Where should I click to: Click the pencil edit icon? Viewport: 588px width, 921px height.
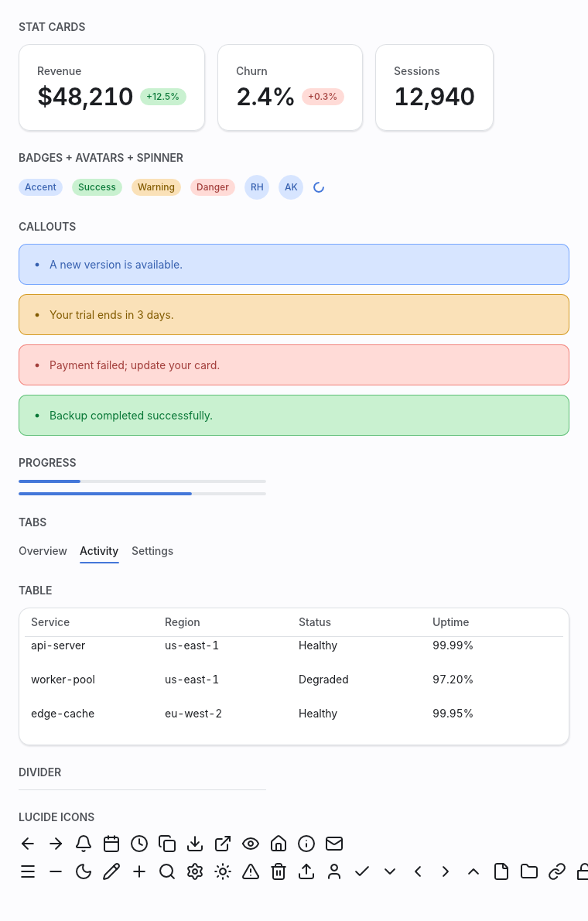[111, 871]
